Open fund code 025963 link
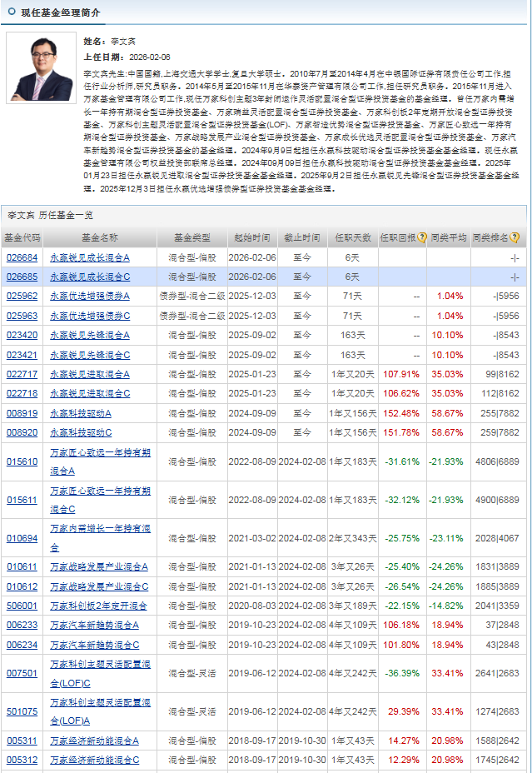The width and height of the screenshot is (532, 773). (22, 316)
